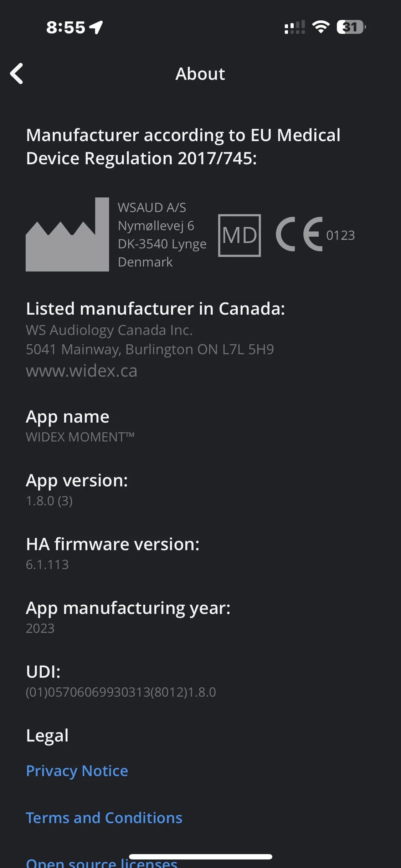Tap the location arrow in status bar

click(x=96, y=27)
